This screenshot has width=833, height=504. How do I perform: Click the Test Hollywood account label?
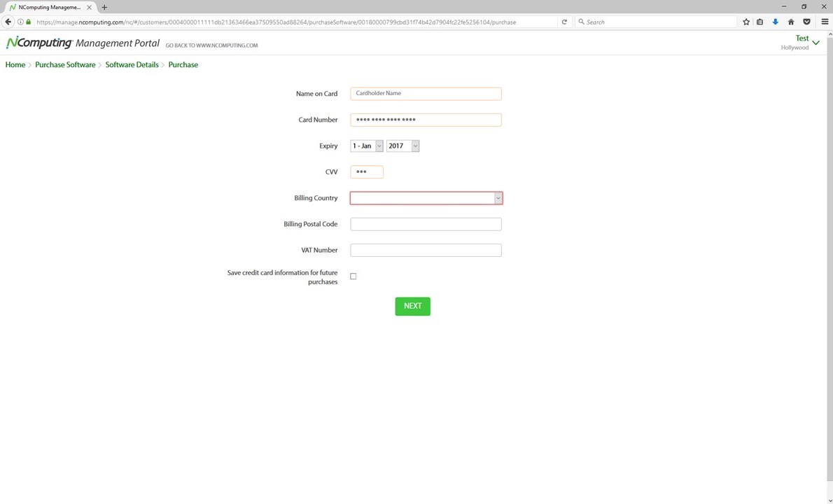coord(794,43)
